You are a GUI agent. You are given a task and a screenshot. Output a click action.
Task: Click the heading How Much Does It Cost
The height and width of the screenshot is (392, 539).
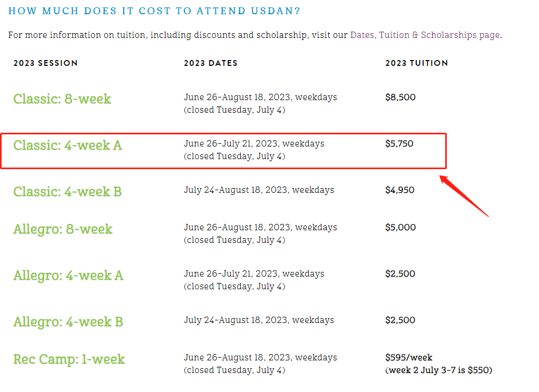tap(154, 11)
